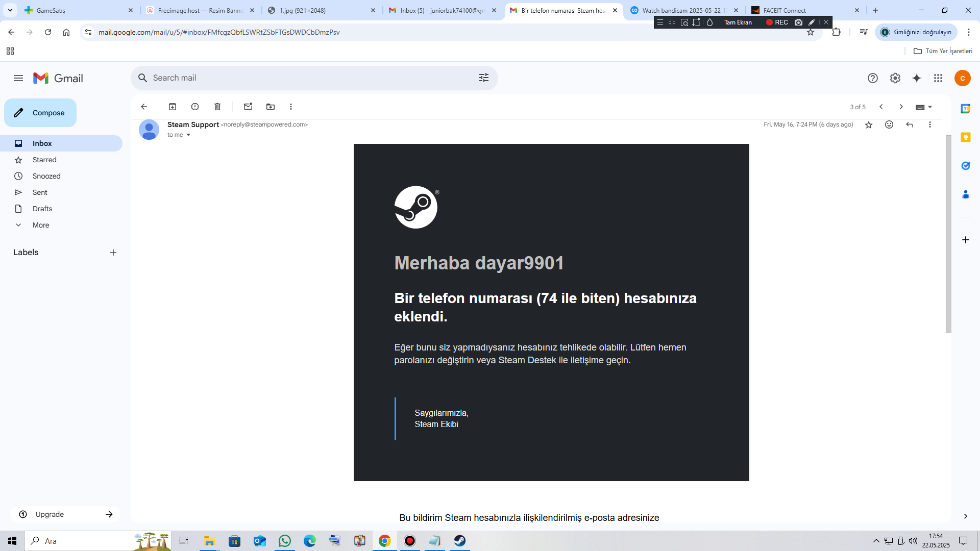Star the Steam Support message
This screenshot has height=551, width=980.
[869, 125]
